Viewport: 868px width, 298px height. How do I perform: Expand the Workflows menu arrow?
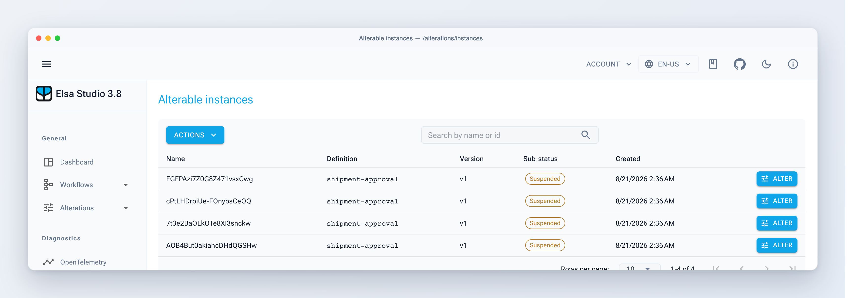[126, 185]
